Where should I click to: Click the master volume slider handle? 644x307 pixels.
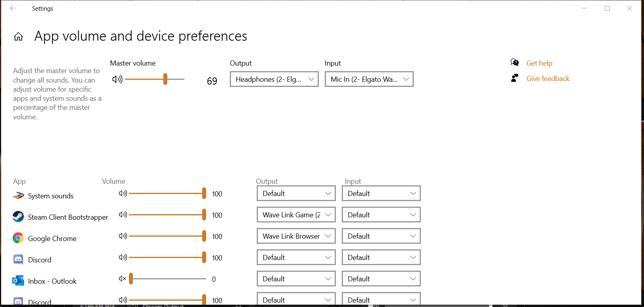165,79
